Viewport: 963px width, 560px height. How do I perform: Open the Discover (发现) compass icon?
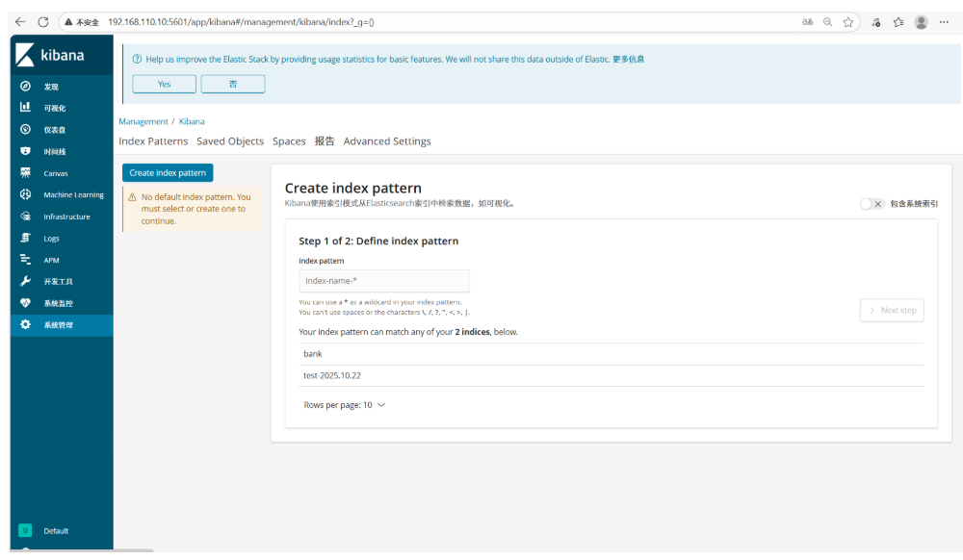pos(25,86)
